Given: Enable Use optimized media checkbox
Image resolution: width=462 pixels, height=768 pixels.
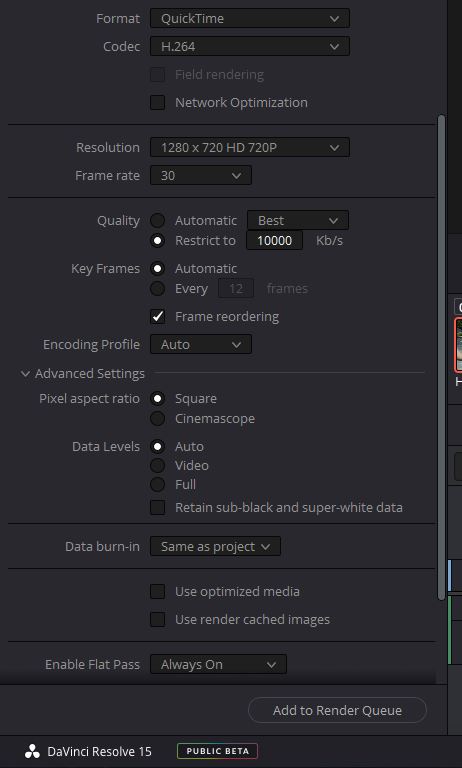Looking at the screenshot, I should click(x=157, y=591).
